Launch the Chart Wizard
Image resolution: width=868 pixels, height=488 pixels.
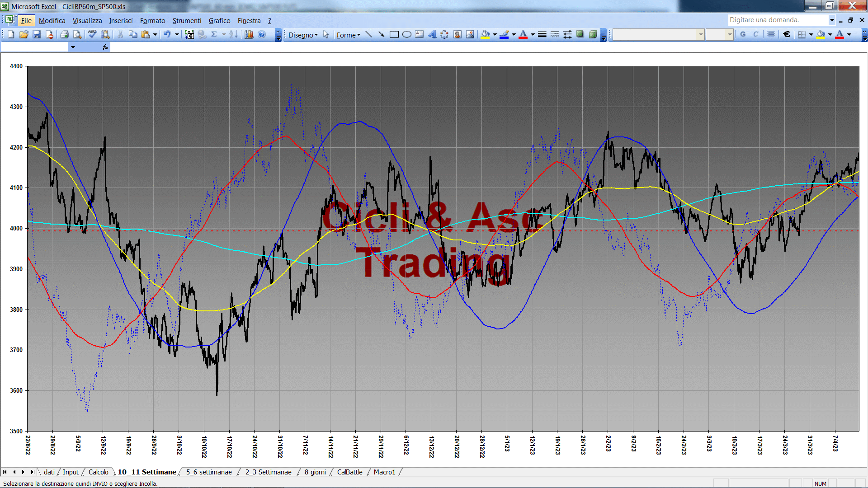(249, 34)
